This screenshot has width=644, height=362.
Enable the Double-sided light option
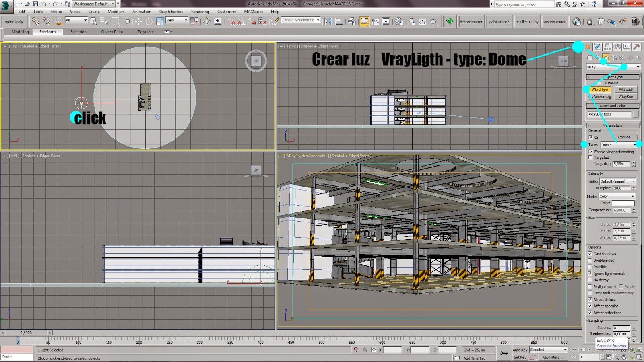pyautogui.click(x=590, y=260)
